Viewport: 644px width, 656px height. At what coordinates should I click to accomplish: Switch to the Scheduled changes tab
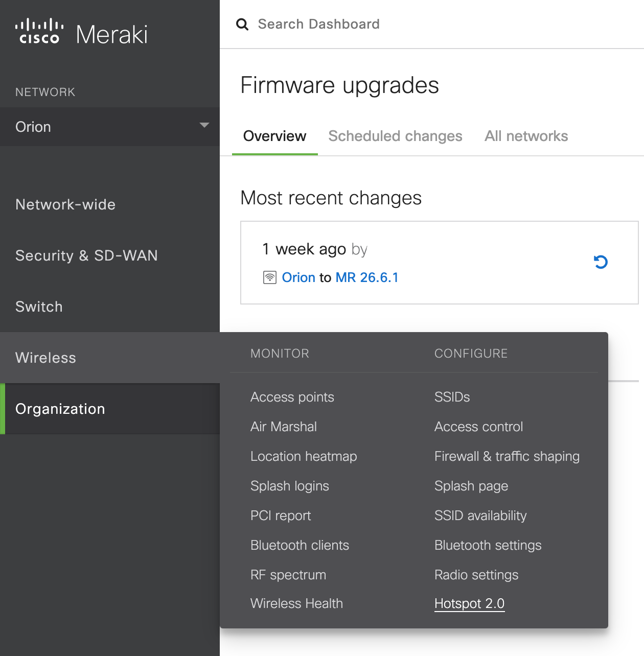pos(395,136)
